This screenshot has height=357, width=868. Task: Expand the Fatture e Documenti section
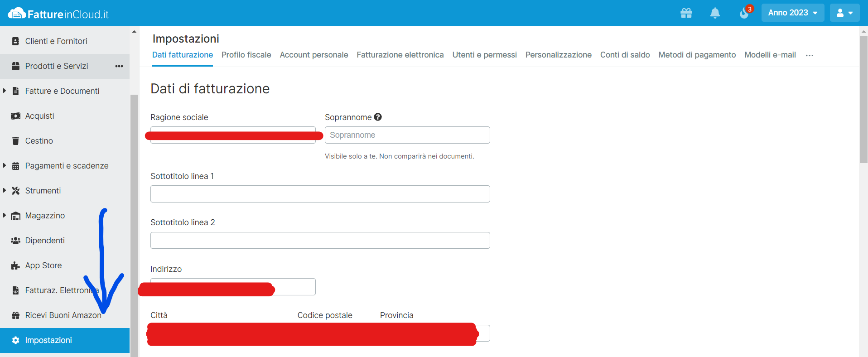click(x=5, y=91)
